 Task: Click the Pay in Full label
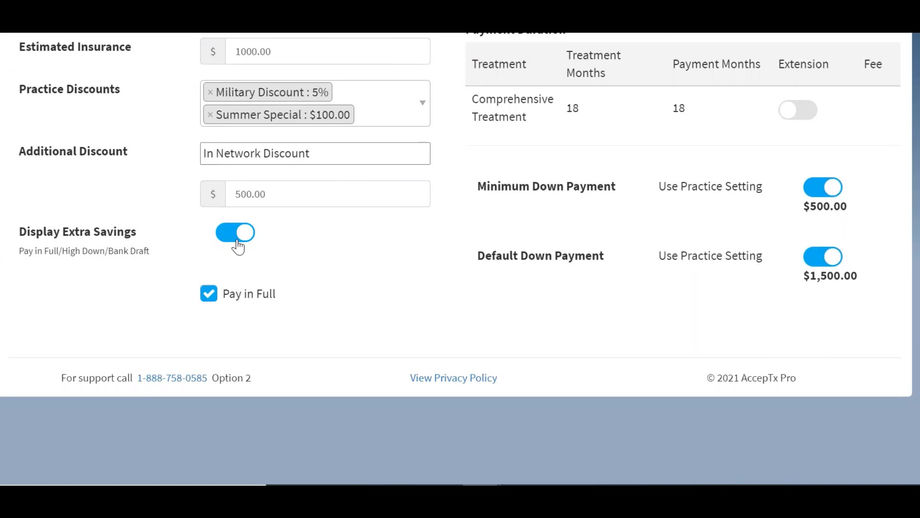click(x=249, y=294)
